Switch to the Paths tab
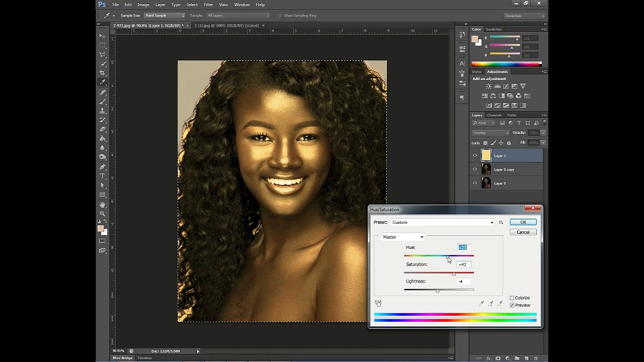This screenshot has width=644, height=362. (512, 115)
